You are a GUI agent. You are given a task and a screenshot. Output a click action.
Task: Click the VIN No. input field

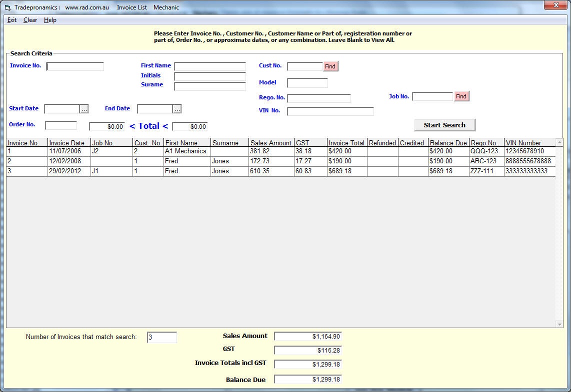pos(330,111)
